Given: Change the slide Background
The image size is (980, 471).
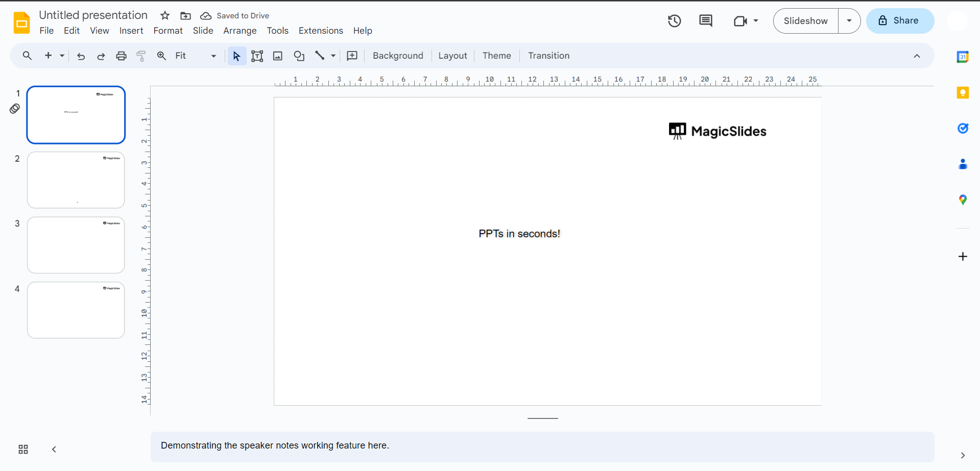Looking at the screenshot, I should (398, 56).
